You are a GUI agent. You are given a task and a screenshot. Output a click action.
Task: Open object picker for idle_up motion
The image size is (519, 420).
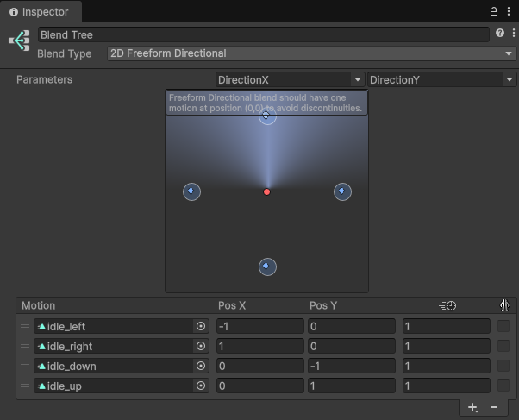tap(201, 386)
